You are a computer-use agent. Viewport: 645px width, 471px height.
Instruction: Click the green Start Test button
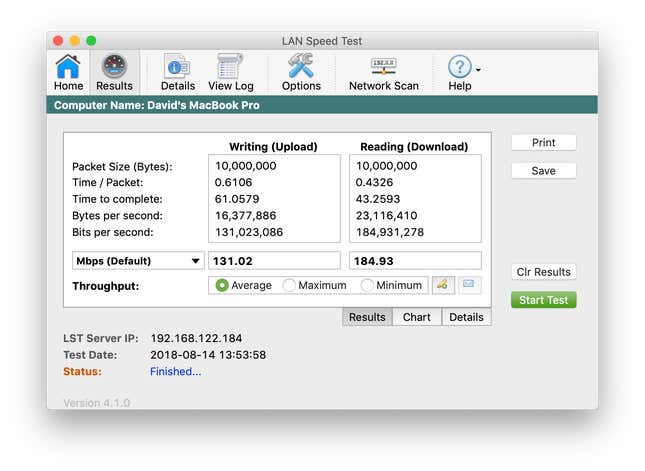(x=543, y=300)
